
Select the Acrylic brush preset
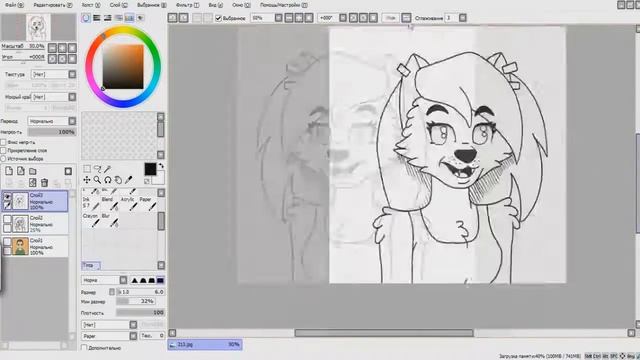pyautogui.click(x=129, y=203)
